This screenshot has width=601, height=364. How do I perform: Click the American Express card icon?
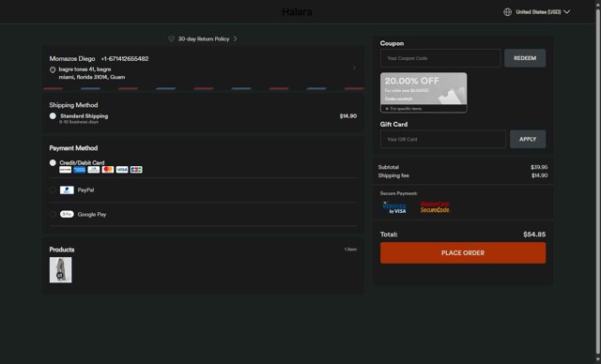coord(79,170)
